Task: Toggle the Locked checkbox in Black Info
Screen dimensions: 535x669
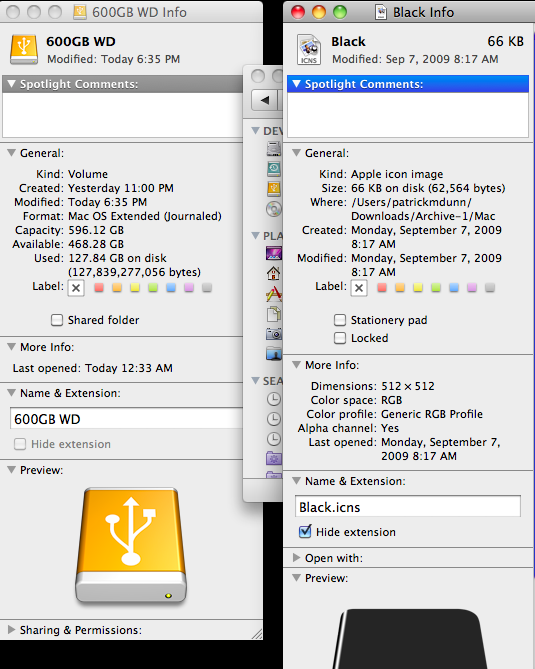Action: point(340,338)
